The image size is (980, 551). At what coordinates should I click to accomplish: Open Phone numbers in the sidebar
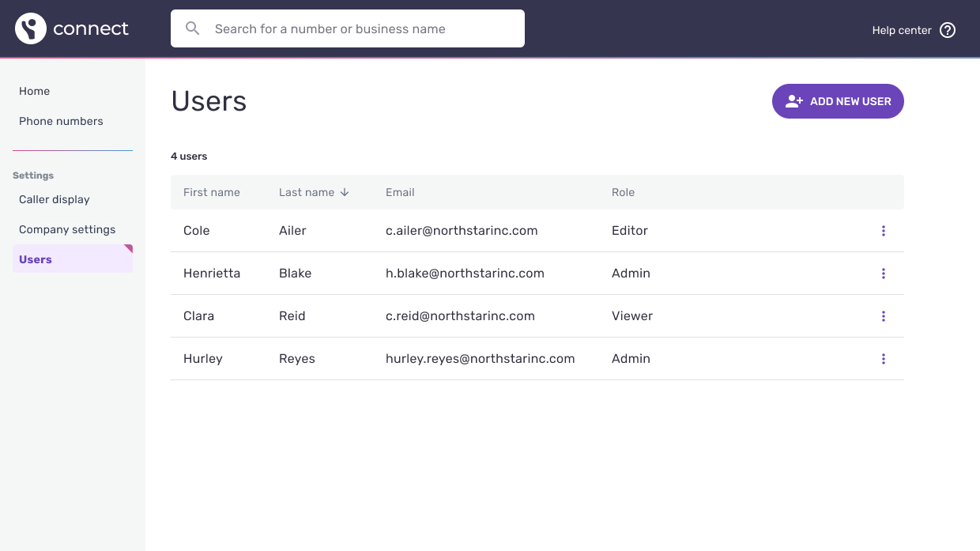(x=61, y=121)
